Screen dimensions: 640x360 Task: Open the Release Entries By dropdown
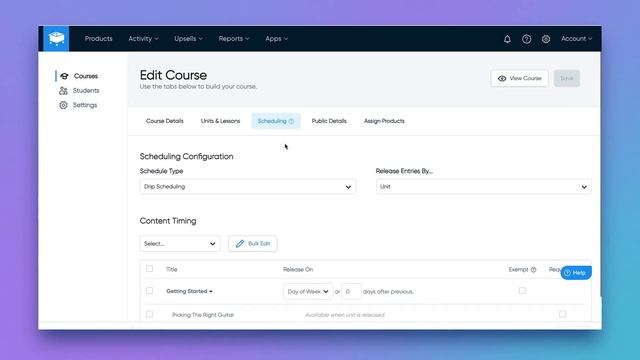point(483,187)
